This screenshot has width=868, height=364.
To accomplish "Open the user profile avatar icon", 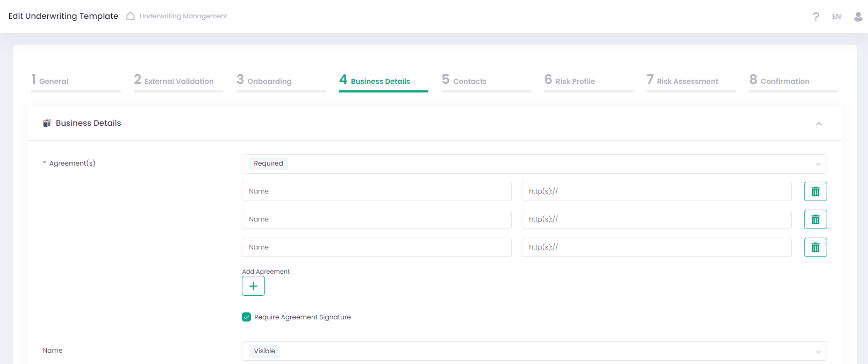I will 858,17.
